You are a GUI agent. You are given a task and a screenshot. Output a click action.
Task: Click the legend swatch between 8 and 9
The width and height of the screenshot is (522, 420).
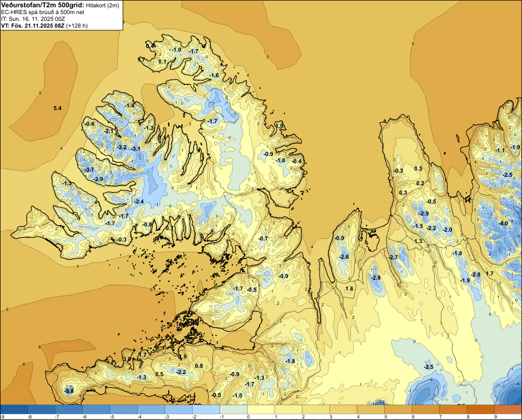(481, 410)
